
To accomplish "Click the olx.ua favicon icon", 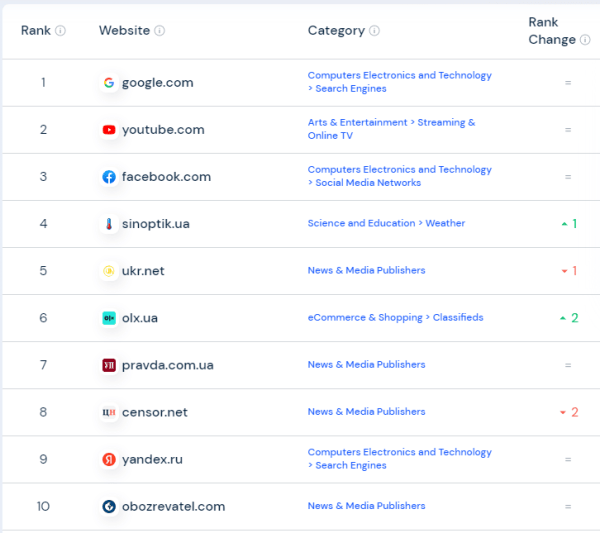I will click(x=109, y=318).
